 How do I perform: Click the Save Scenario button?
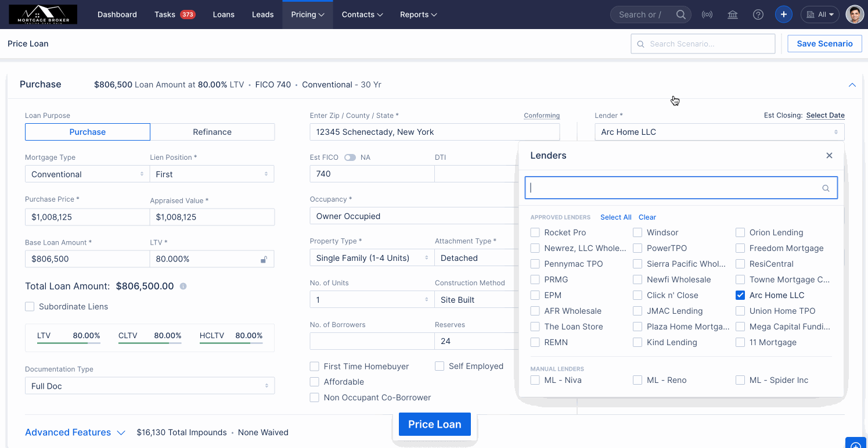(824, 44)
